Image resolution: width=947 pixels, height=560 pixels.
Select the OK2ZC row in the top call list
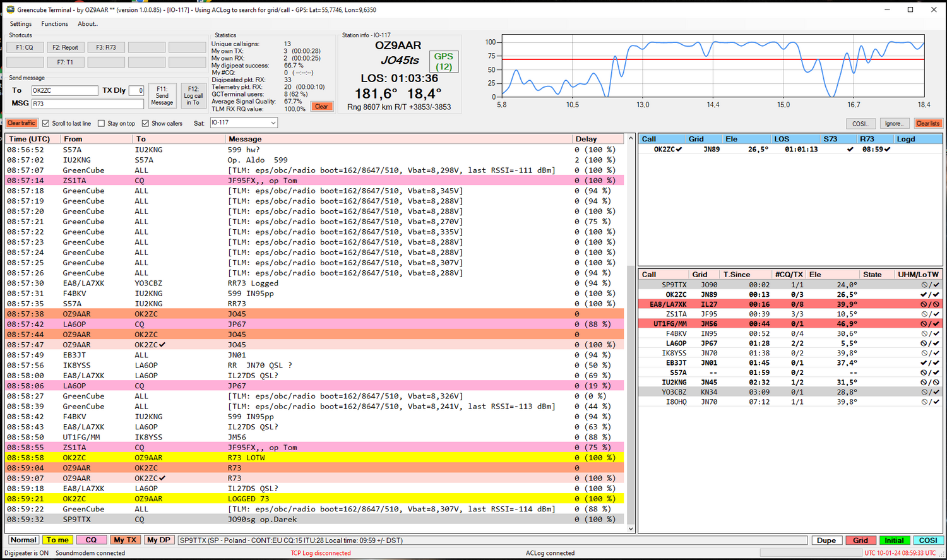point(790,150)
